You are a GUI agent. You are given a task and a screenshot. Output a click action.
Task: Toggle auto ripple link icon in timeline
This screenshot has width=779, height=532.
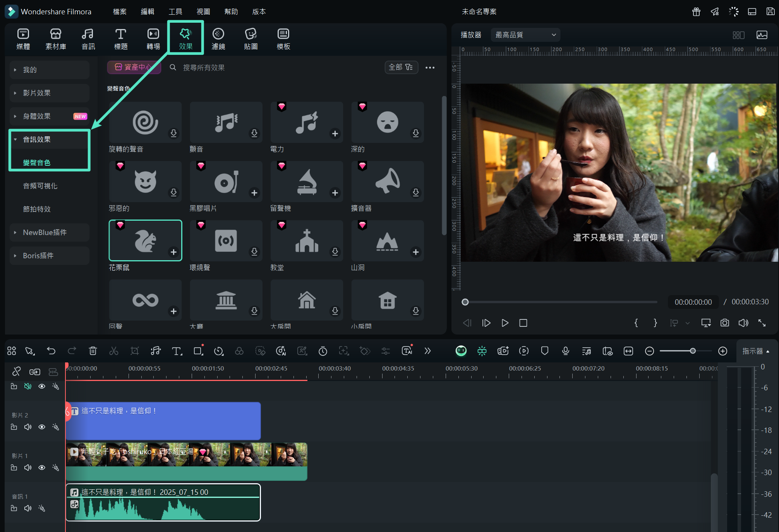coord(35,372)
